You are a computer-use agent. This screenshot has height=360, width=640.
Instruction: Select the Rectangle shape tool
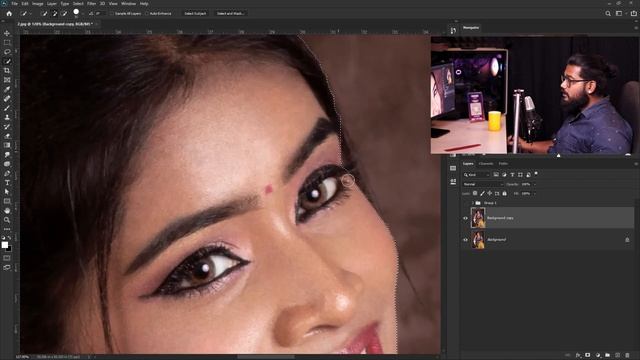coord(7,201)
